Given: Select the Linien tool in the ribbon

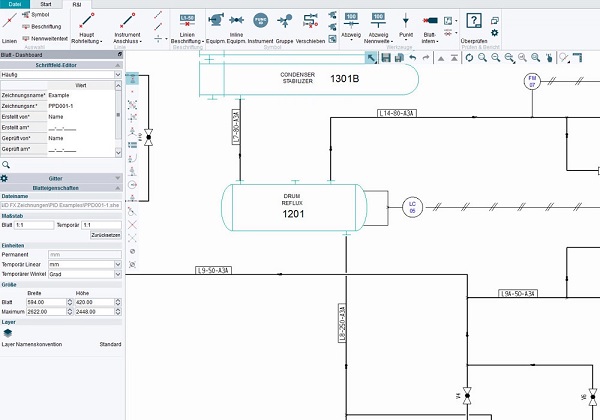Looking at the screenshot, I should 10,28.
